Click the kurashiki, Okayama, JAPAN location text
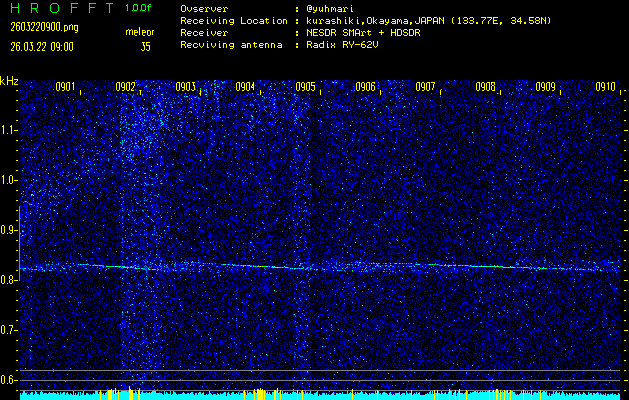 click(x=428, y=21)
